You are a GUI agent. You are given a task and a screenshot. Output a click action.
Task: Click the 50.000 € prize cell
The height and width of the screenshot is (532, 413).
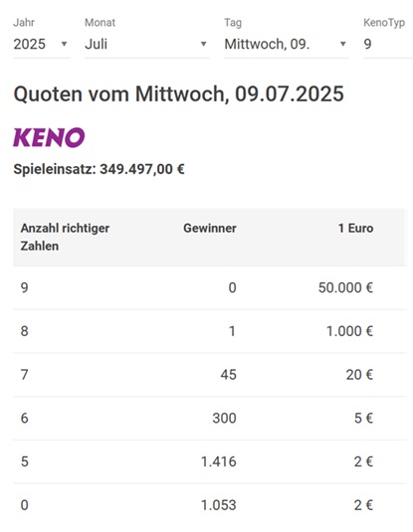click(345, 287)
